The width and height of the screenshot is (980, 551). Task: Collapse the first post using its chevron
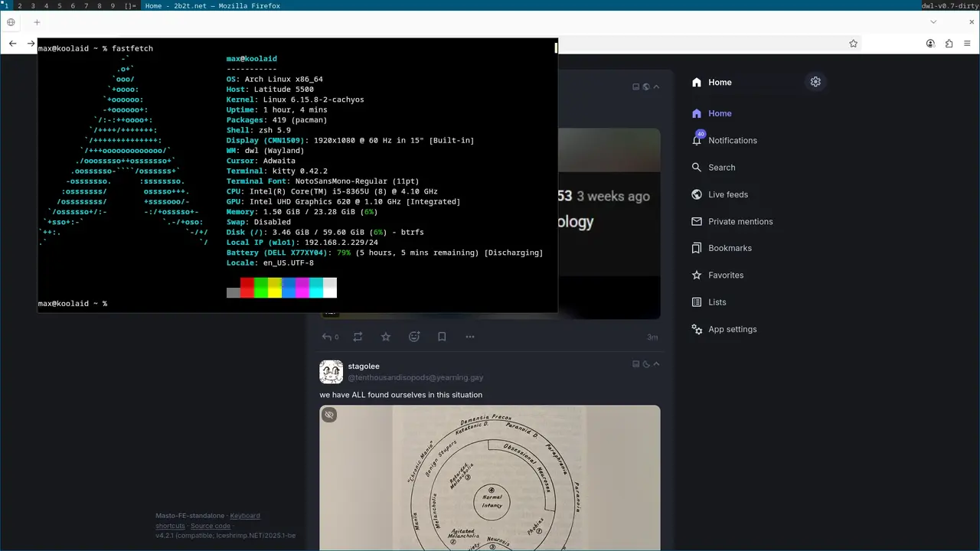(656, 86)
